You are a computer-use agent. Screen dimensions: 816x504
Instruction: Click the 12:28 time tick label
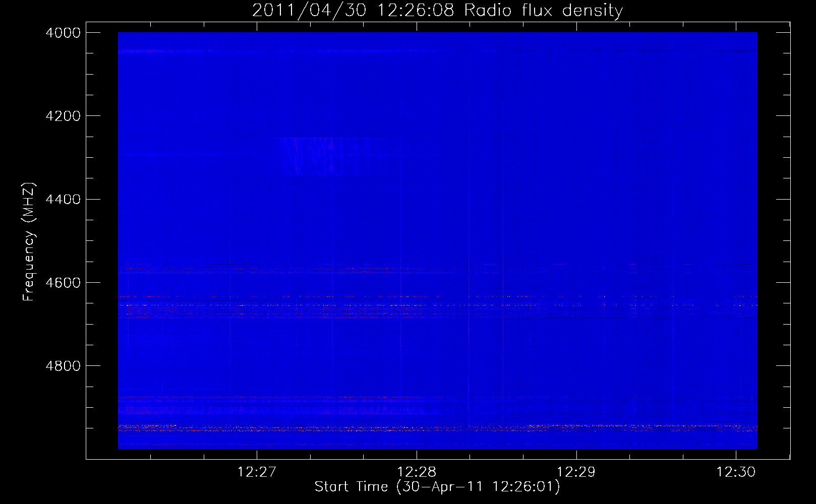[x=417, y=472]
